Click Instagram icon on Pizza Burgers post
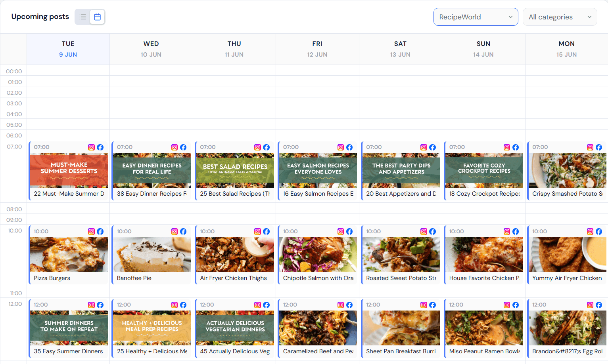608x364 pixels. tap(91, 232)
